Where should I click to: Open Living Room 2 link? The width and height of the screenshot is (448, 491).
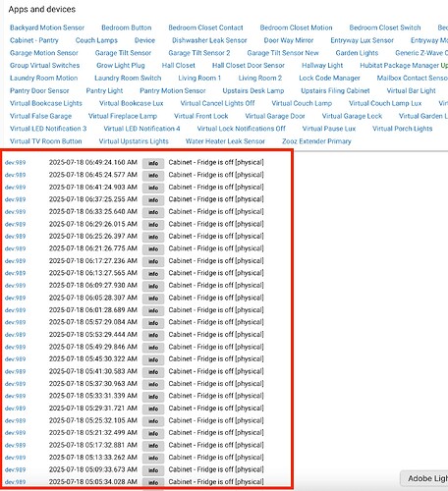pyautogui.click(x=260, y=79)
